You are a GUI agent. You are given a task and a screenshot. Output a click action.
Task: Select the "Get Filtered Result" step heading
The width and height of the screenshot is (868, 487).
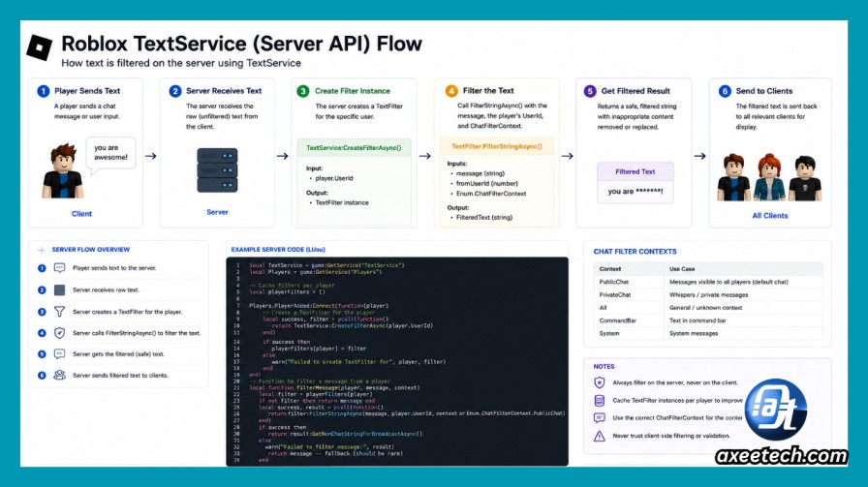635,91
